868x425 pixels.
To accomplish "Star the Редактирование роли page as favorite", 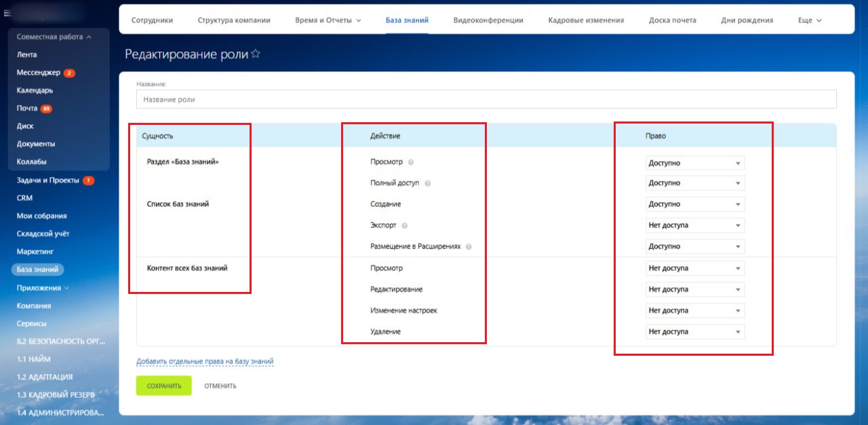I will tap(256, 54).
